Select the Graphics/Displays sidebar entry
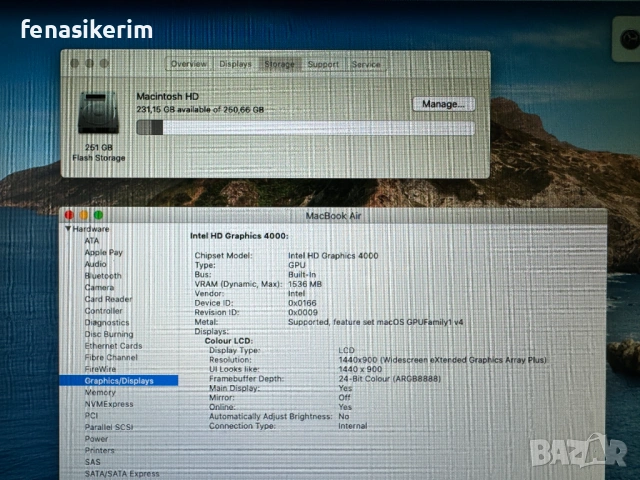The width and height of the screenshot is (640, 480). click(x=119, y=380)
